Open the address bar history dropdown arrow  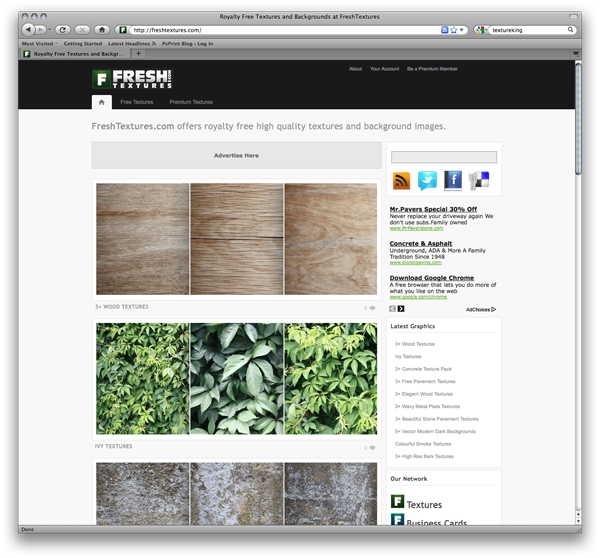[461, 30]
